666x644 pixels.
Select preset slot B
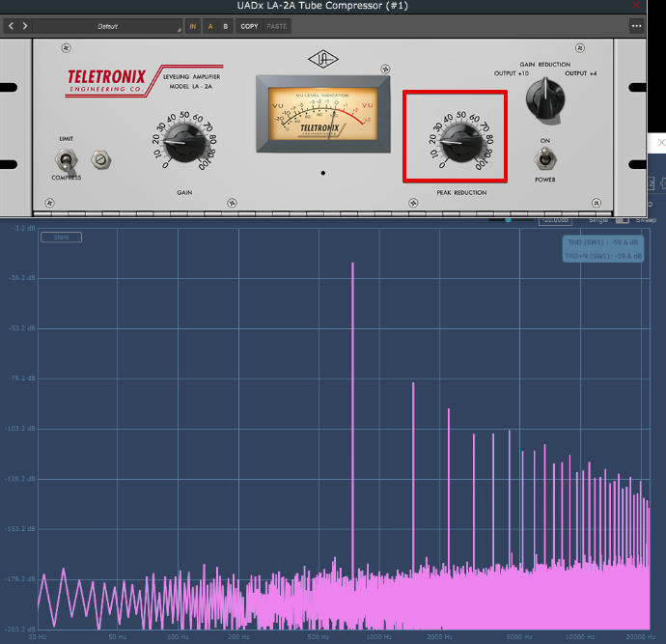click(x=226, y=26)
